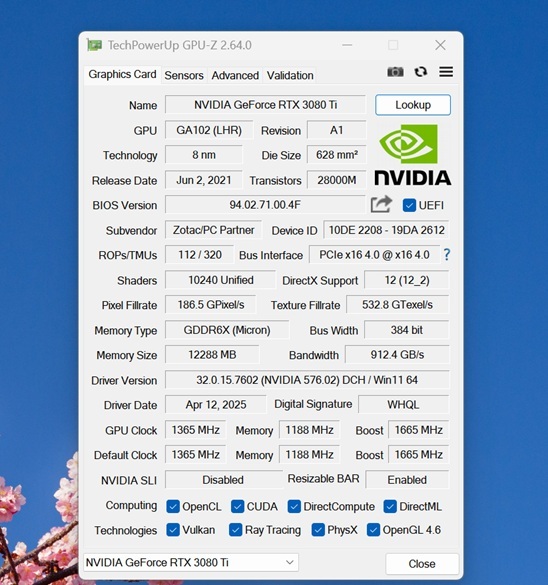548x585 pixels.
Task: Click the Transistors value 28000M
Action: click(336, 180)
